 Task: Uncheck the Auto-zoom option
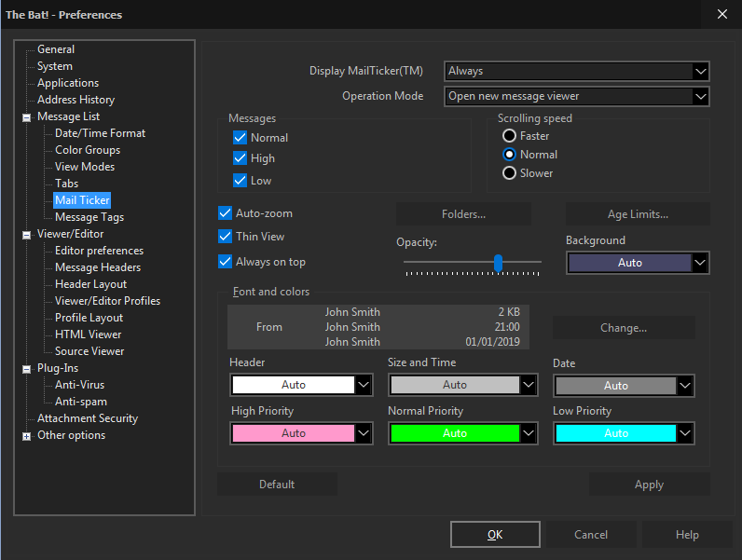tap(225, 213)
